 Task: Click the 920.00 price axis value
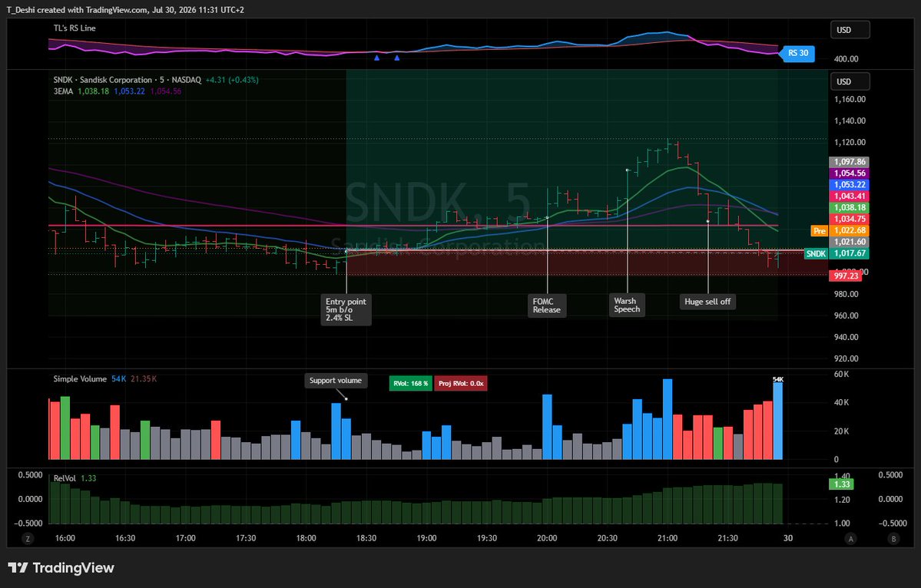coord(846,358)
